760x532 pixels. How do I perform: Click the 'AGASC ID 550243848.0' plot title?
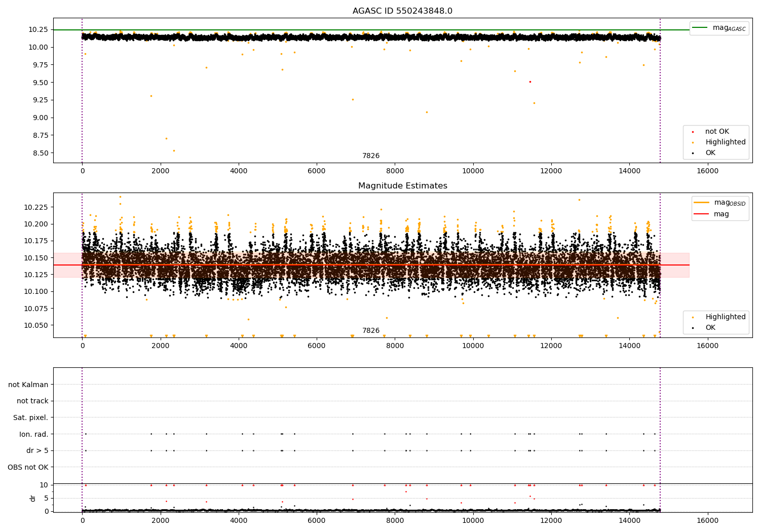click(x=402, y=11)
